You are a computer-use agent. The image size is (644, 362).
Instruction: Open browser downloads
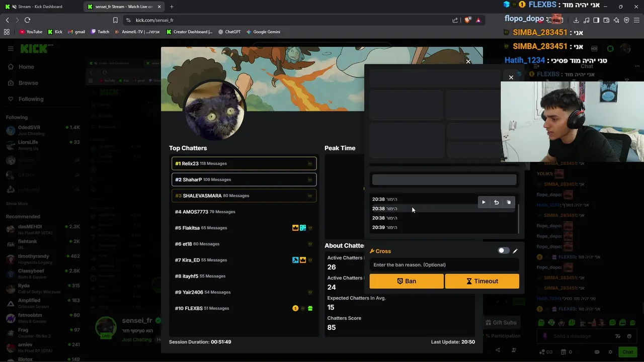[576, 20]
